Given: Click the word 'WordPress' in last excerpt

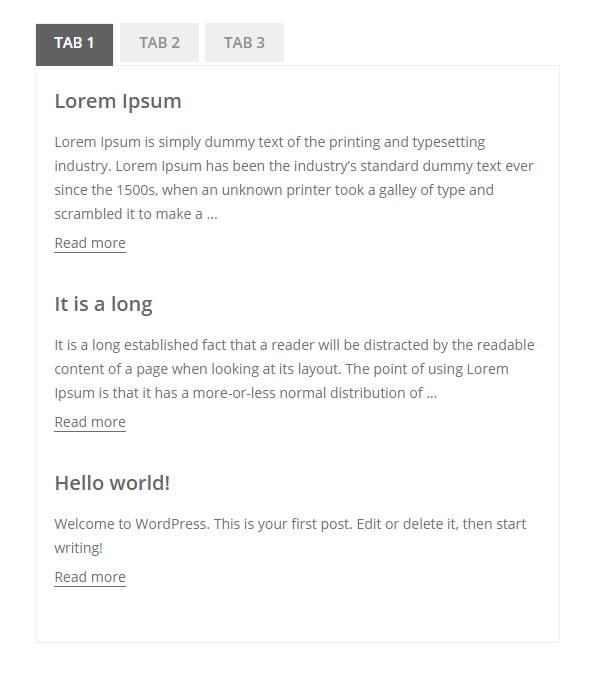Looking at the screenshot, I should pos(173,524).
